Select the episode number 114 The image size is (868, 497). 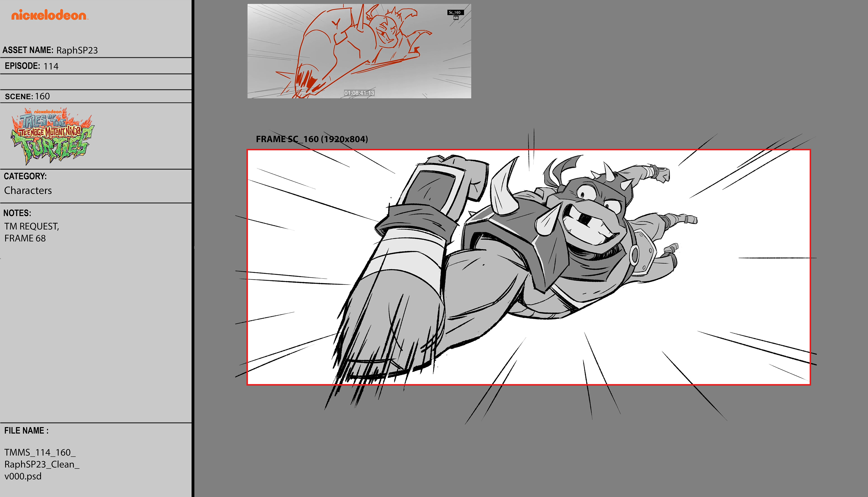(51, 66)
